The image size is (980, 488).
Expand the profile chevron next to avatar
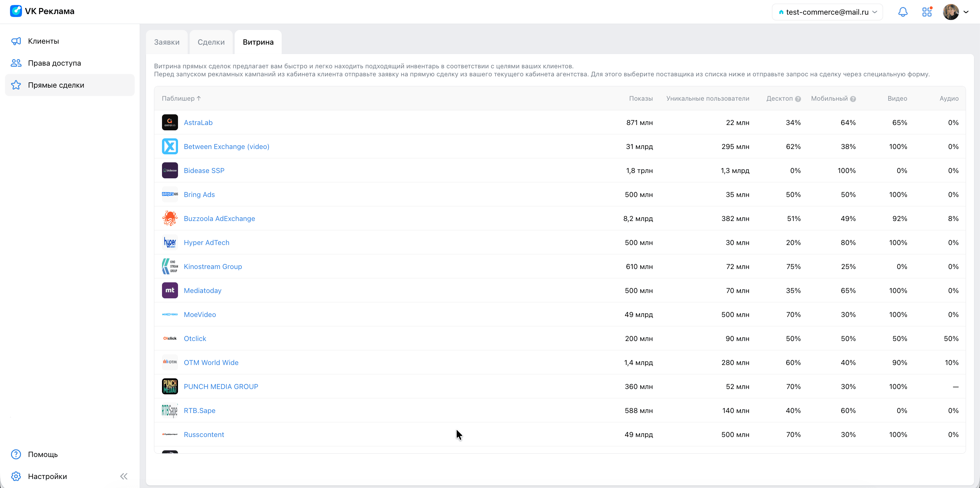coord(966,12)
